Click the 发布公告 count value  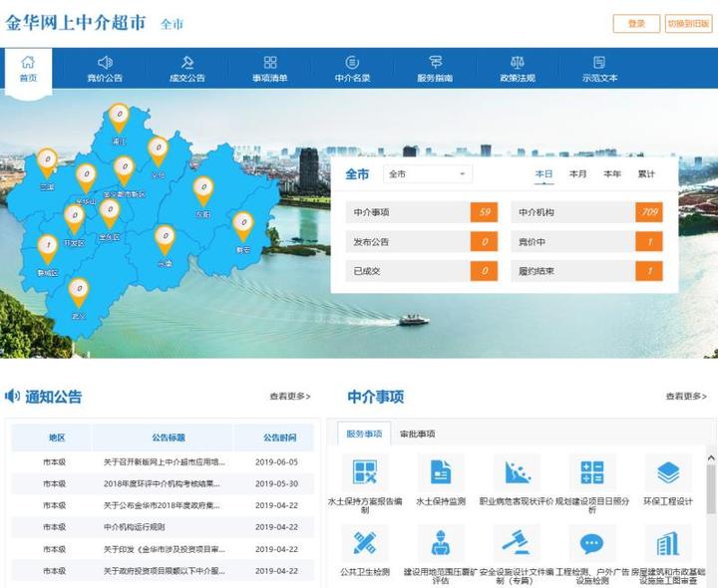coord(484,241)
